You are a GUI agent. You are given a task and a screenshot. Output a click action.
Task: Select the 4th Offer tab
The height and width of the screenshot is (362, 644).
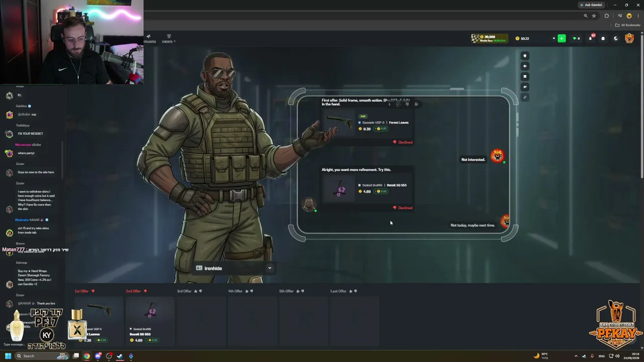pos(235,291)
